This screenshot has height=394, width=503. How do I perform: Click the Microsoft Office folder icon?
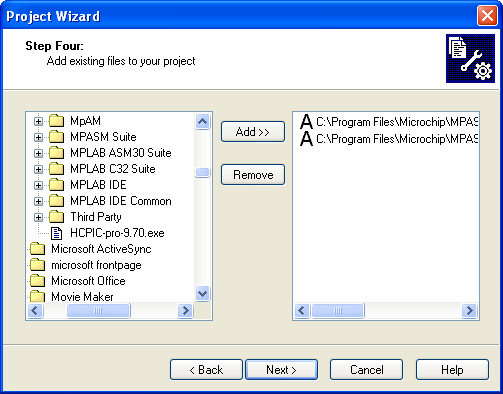point(37,281)
